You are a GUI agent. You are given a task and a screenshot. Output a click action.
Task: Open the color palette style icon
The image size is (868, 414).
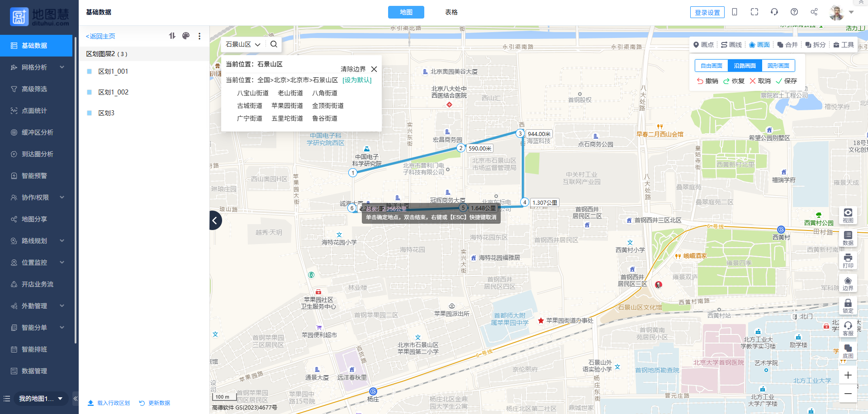click(186, 36)
